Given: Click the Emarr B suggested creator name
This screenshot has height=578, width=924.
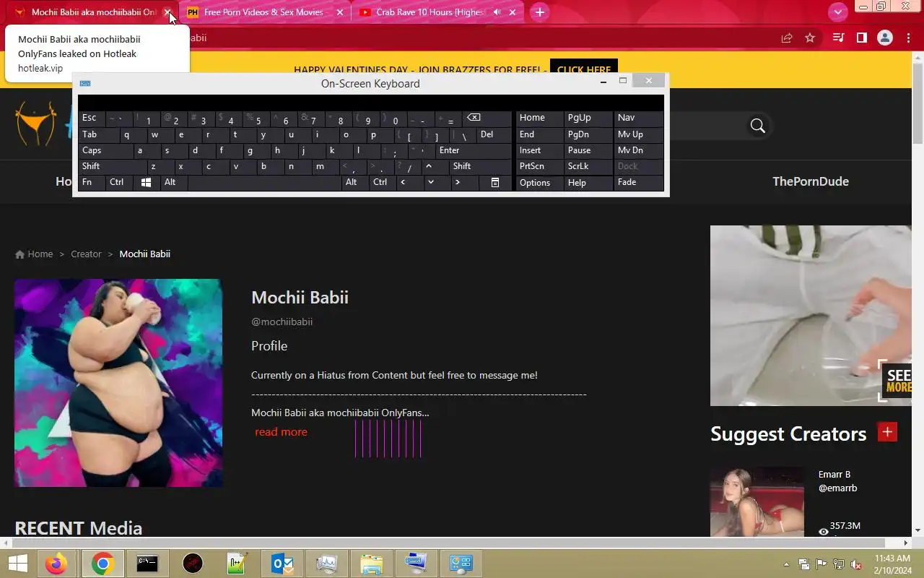Looking at the screenshot, I should 834,475.
